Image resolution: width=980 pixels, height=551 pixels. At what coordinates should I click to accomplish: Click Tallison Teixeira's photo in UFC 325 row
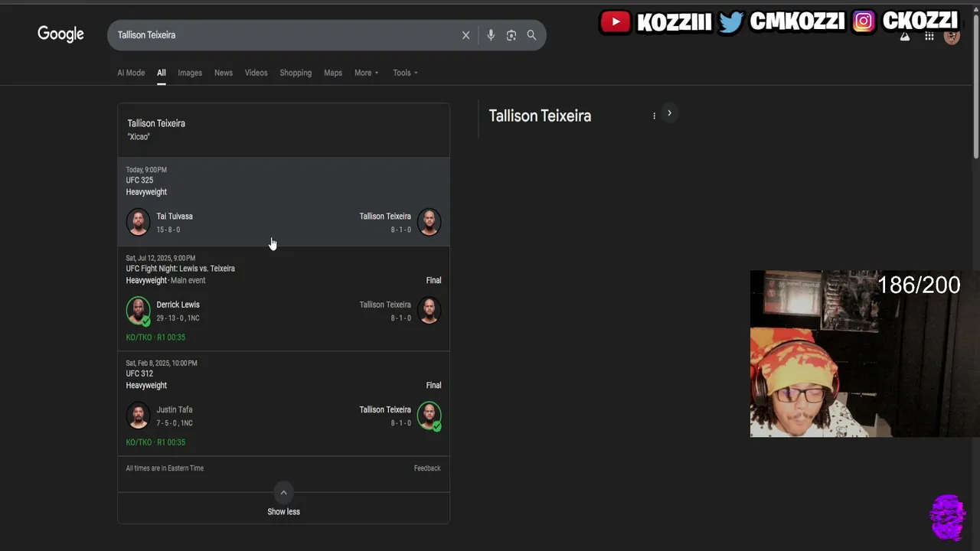(429, 222)
